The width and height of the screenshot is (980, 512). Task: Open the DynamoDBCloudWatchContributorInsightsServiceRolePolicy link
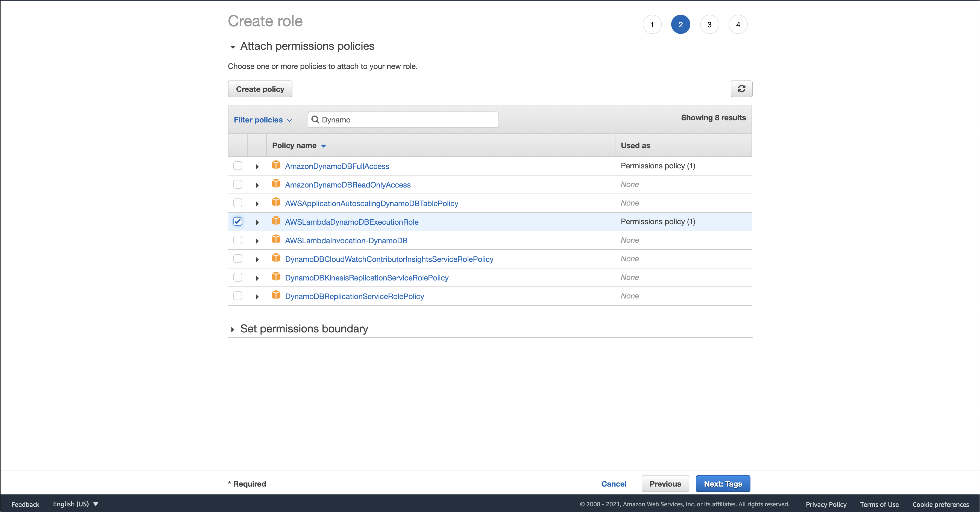tap(389, 259)
